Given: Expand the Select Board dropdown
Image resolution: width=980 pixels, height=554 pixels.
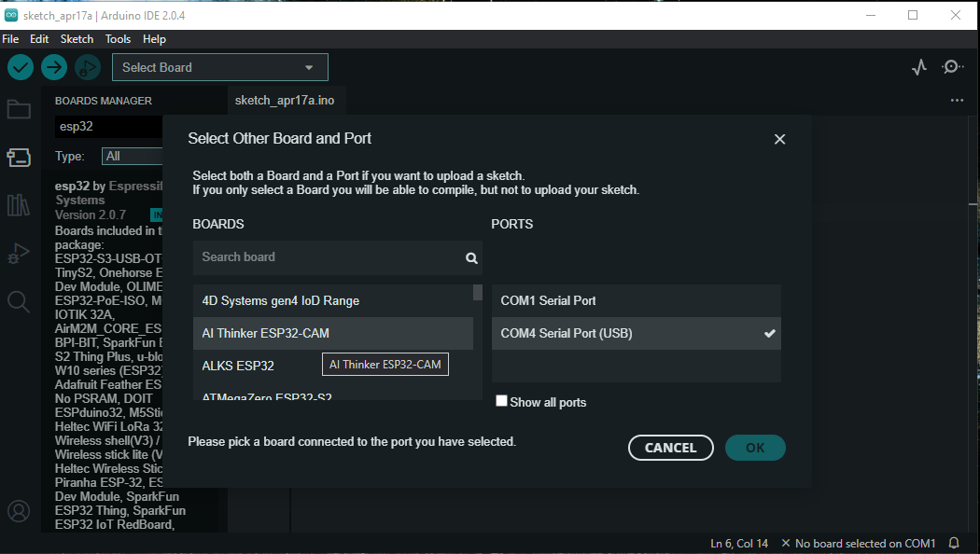Looking at the screenshot, I should click(x=220, y=67).
